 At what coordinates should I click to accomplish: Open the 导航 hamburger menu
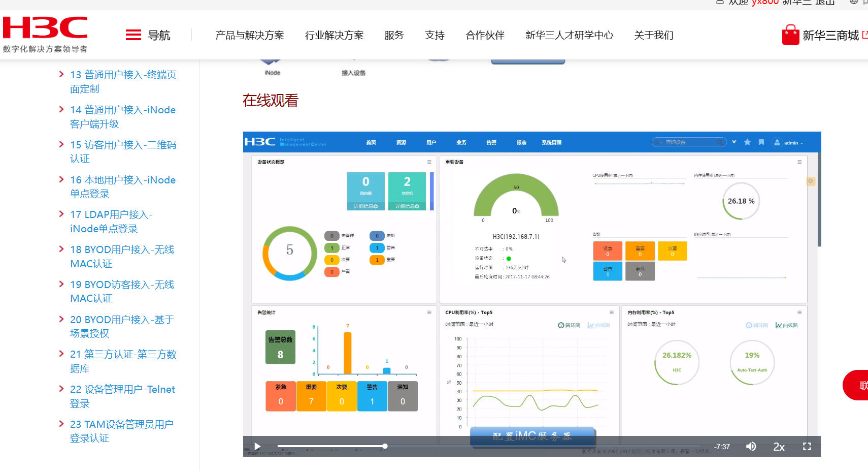click(x=148, y=35)
